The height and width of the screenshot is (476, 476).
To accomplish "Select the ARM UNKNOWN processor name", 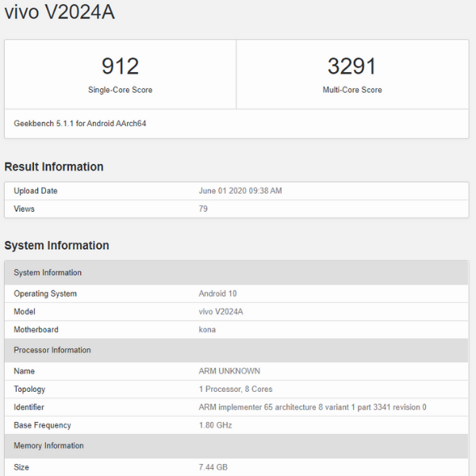I will [x=229, y=370].
